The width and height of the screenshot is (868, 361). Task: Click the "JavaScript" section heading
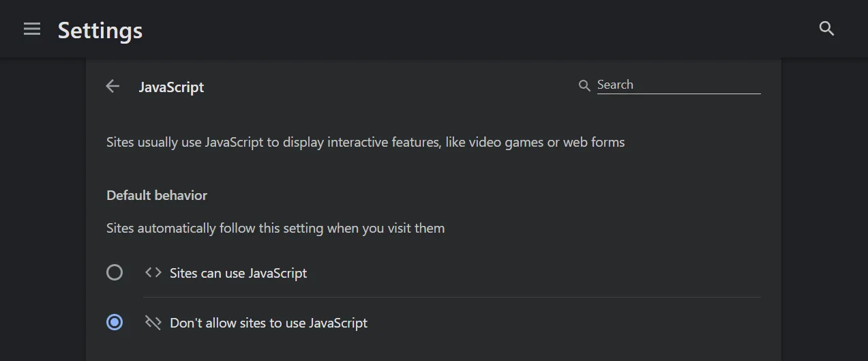[171, 87]
